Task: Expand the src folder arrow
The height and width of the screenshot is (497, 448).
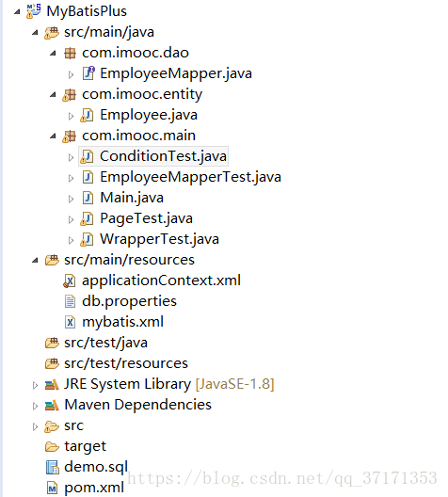Action: (x=35, y=426)
